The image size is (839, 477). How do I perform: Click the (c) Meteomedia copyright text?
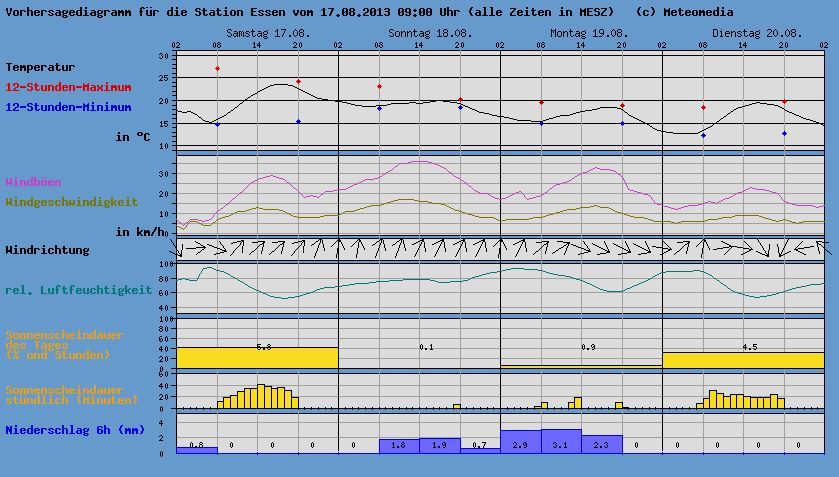pos(684,12)
